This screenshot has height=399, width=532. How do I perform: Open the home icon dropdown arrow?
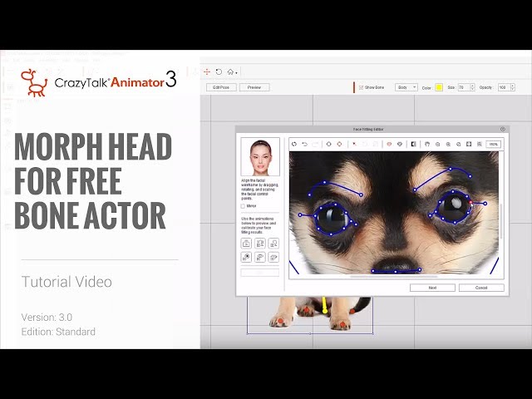click(x=236, y=72)
